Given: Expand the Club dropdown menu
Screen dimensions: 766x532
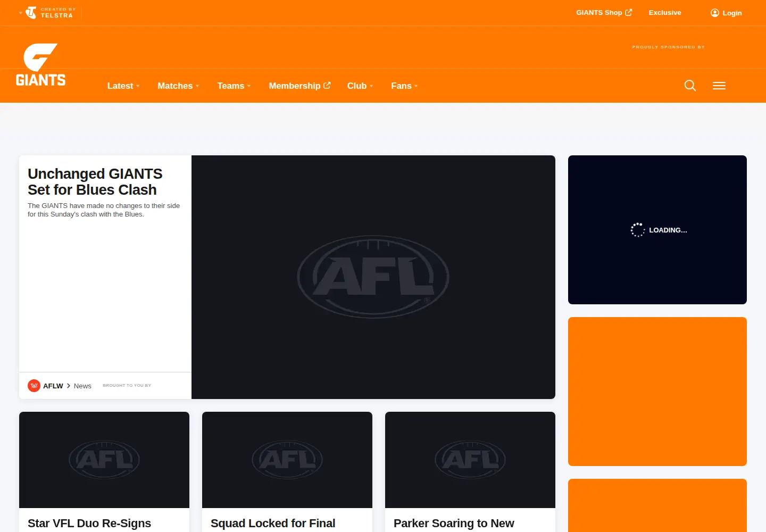Looking at the screenshot, I should pos(360,86).
